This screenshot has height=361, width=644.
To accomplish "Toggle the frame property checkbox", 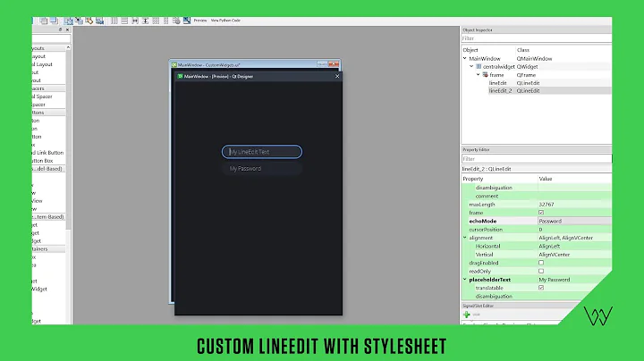I will (x=541, y=213).
